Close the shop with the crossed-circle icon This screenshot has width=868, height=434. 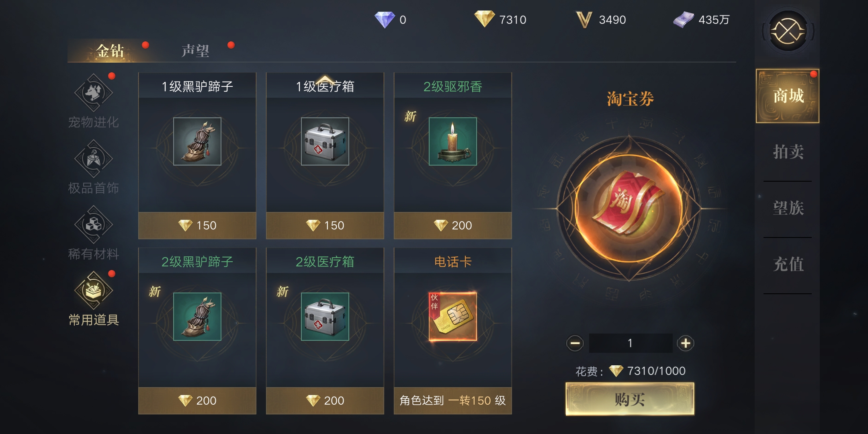pyautogui.click(x=788, y=31)
